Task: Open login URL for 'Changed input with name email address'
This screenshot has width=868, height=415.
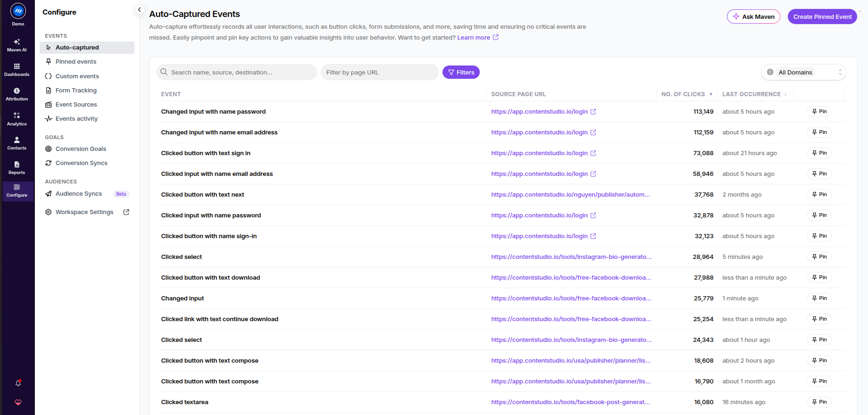Action: pos(539,133)
